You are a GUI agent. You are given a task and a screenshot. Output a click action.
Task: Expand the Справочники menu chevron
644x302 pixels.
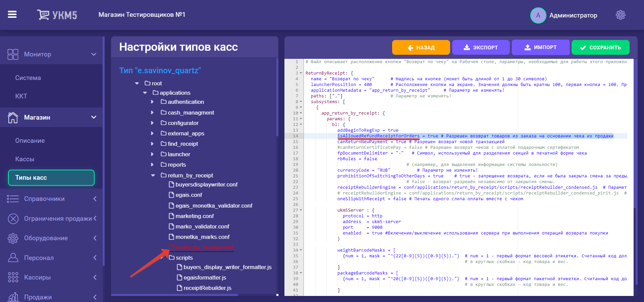click(95, 199)
